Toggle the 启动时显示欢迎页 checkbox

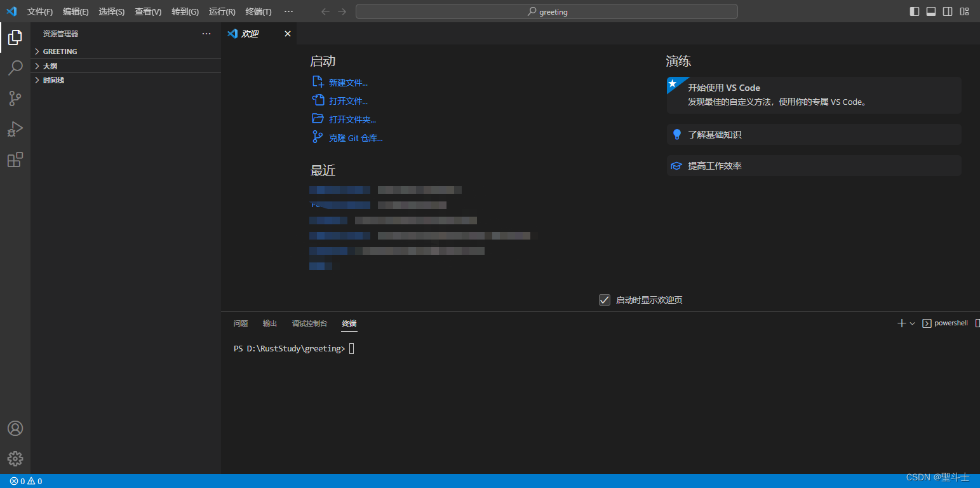(605, 300)
